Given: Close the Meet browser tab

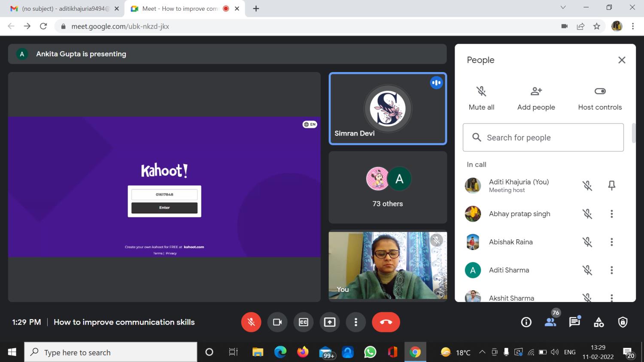Looking at the screenshot, I should (237, 9).
